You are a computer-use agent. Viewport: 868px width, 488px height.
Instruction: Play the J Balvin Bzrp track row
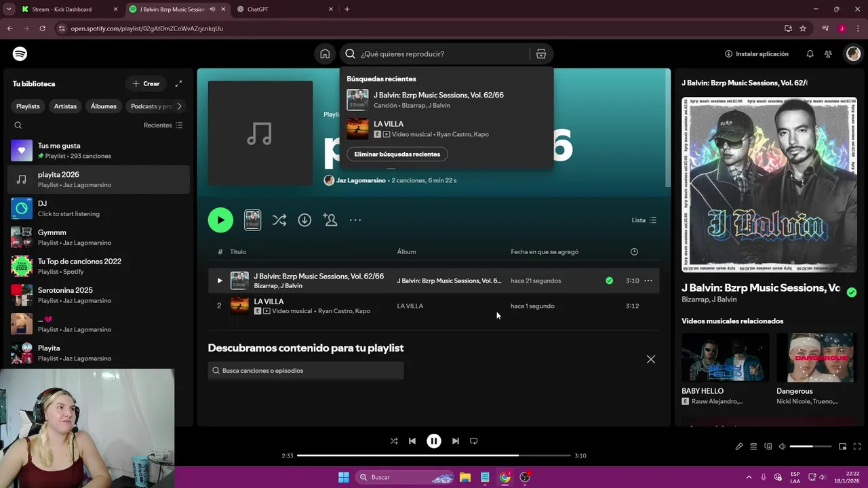point(219,281)
